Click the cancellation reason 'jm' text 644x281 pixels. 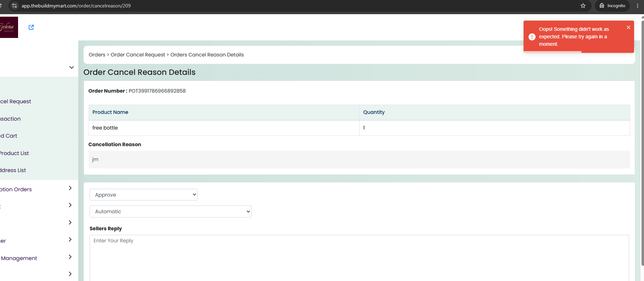tap(95, 160)
